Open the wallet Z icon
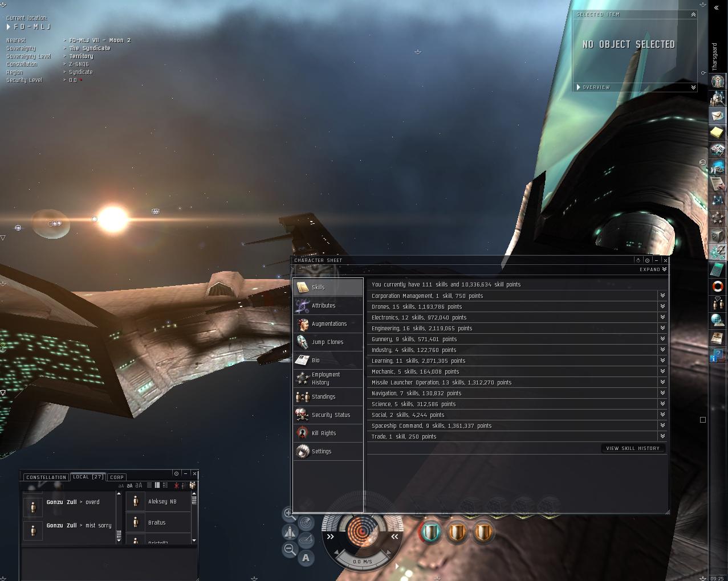This screenshot has height=581, width=728. 718,251
